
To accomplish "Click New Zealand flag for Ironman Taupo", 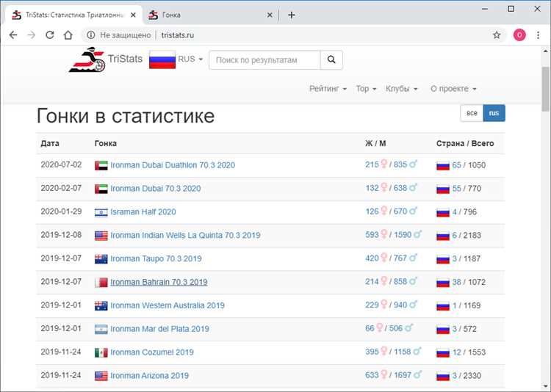I will pyautogui.click(x=101, y=259).
